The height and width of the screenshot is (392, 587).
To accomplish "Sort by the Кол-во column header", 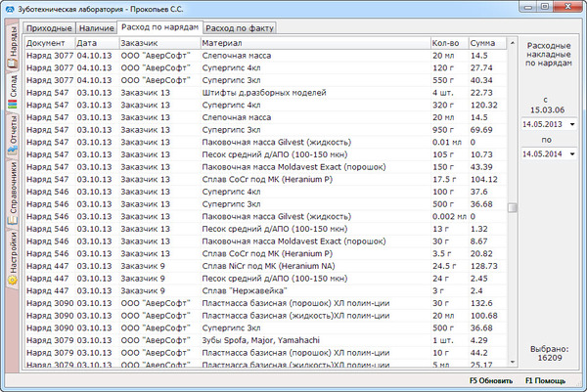I will (x=450, y=43).
